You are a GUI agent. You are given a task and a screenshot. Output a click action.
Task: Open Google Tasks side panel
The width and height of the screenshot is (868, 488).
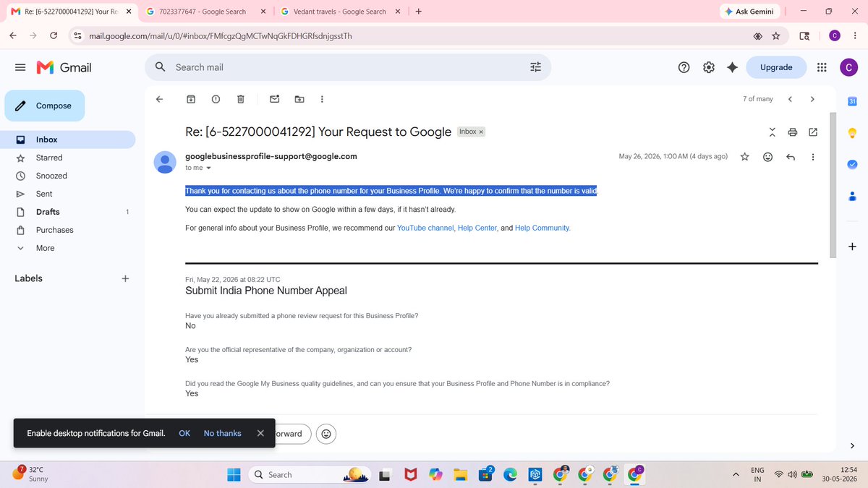[852, 164]
